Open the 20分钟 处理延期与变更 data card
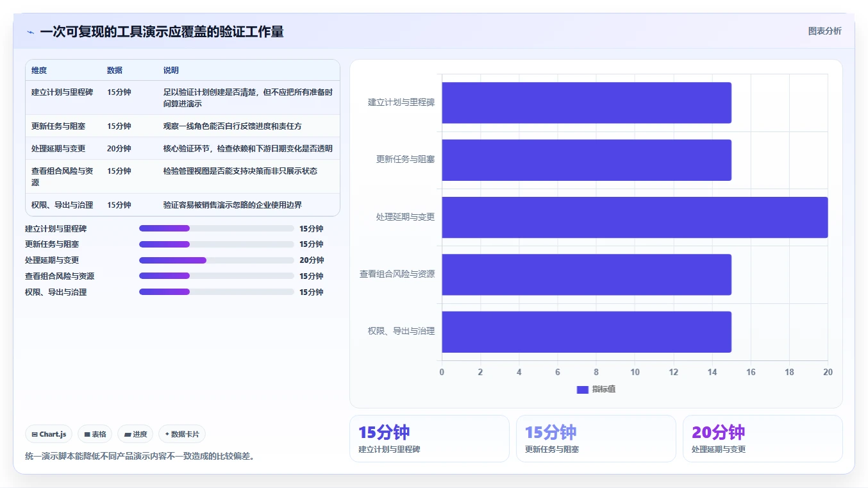868x488 pixels. pos(763,439)
